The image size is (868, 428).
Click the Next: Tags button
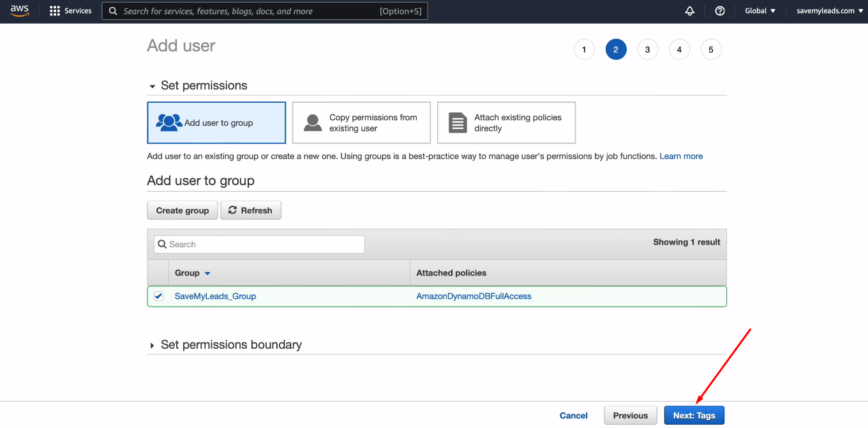point(694,415)
